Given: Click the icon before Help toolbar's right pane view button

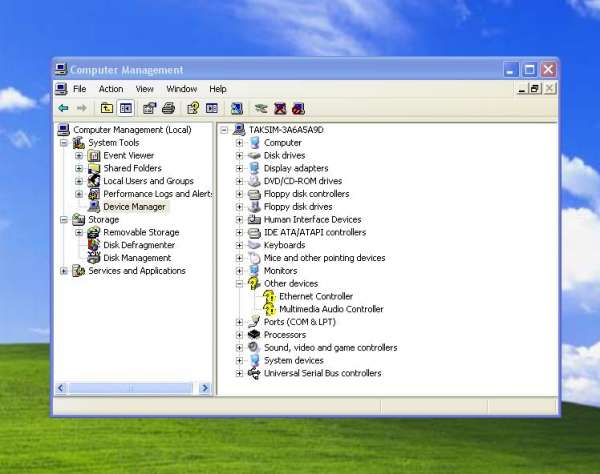Looking at the screenshot, I should click(193, 108).
